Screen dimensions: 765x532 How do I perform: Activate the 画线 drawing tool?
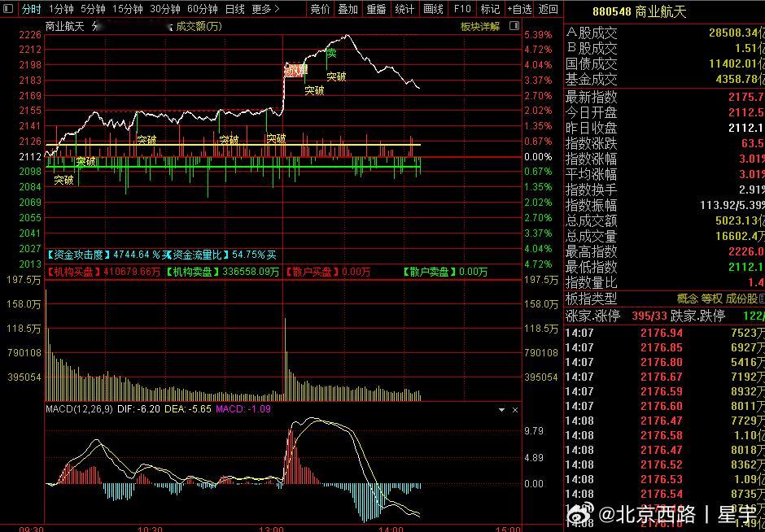[x=433, y=9]
